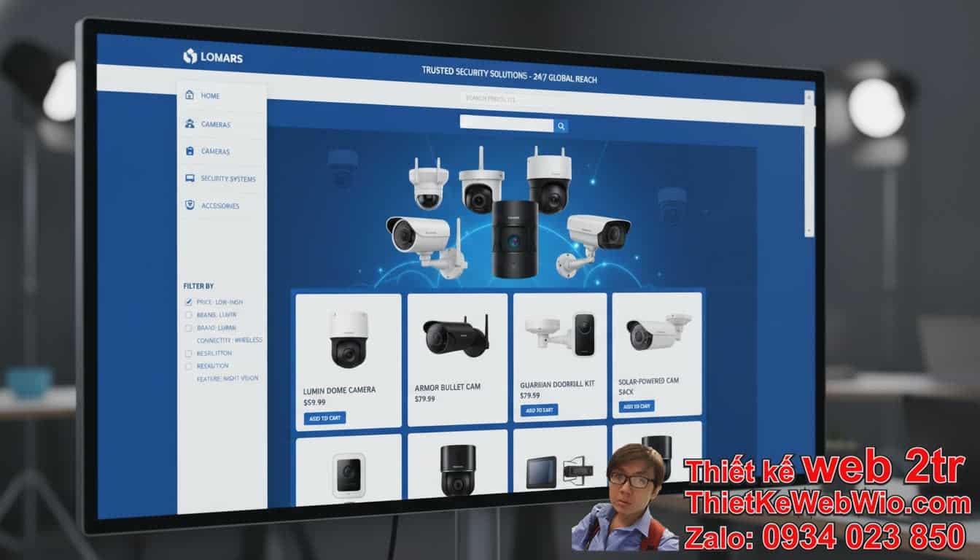Click inside the search input field
This screenshot has height=560, width=980.
[x=505, y=125]
